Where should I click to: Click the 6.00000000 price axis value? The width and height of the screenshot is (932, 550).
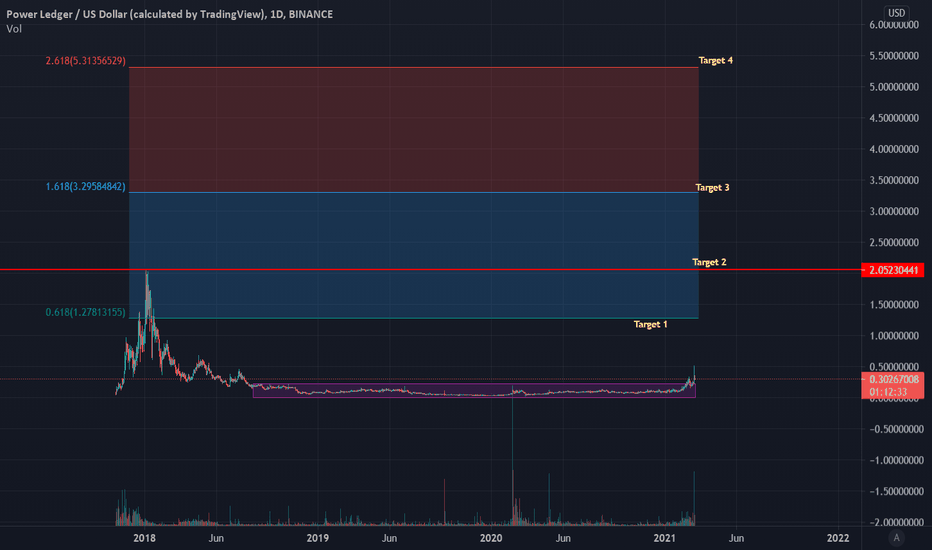tap(894, 25)
